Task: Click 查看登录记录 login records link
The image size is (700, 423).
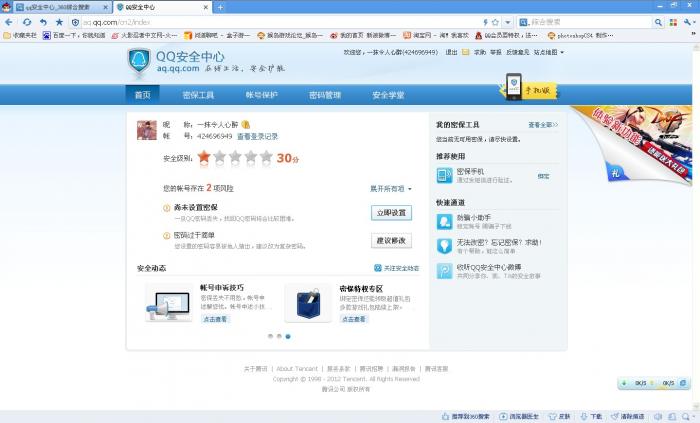Action: click(x=258, y=136)
